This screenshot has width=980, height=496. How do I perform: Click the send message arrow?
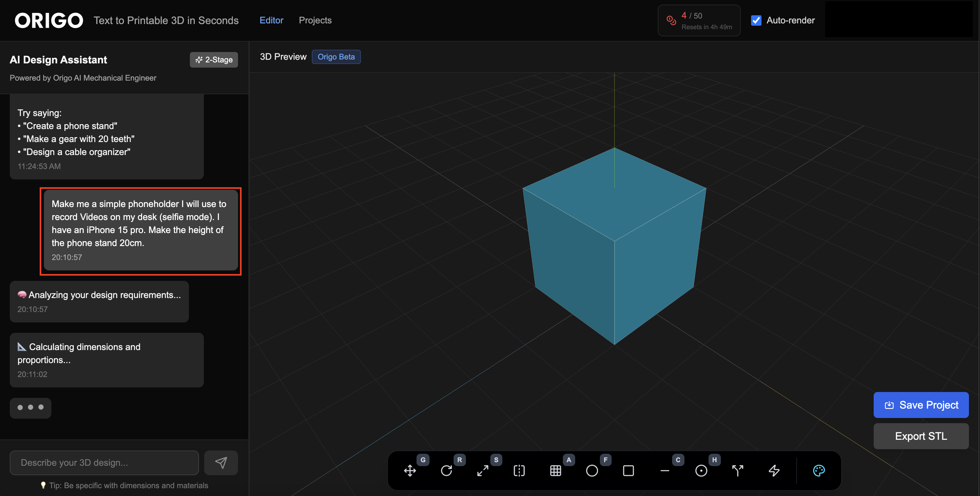221,463
